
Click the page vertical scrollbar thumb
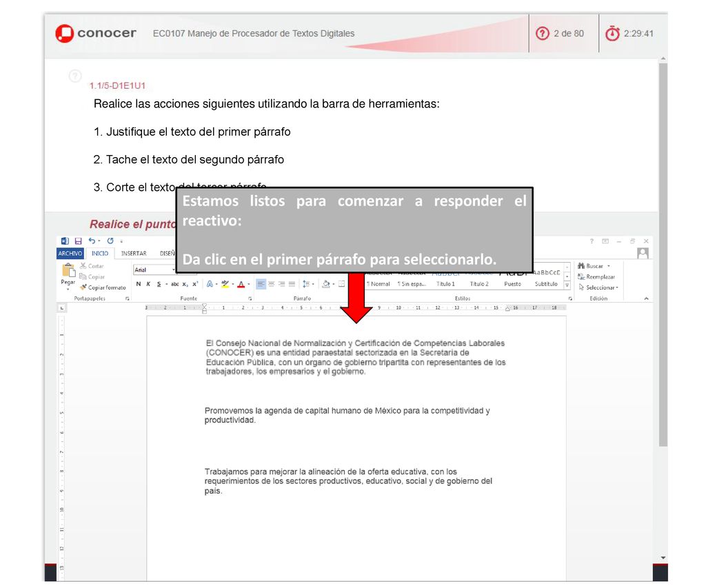[663, 254]
